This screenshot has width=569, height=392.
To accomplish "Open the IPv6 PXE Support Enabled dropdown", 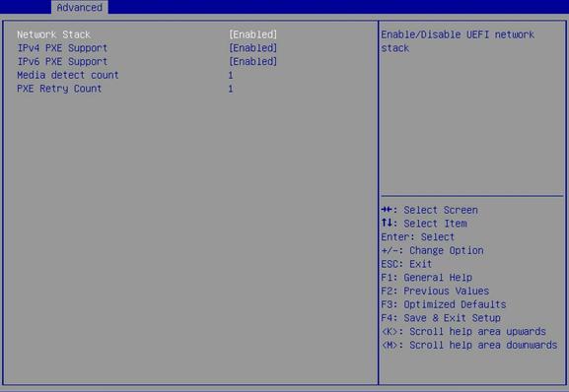I will (x=252, y=62).
